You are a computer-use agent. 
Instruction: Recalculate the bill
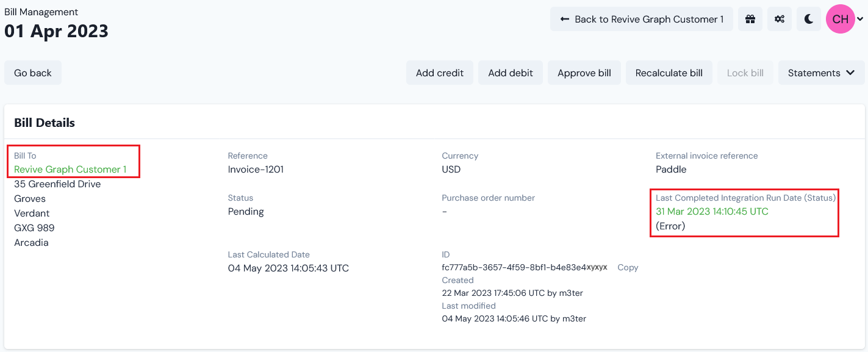pos(669,73)
